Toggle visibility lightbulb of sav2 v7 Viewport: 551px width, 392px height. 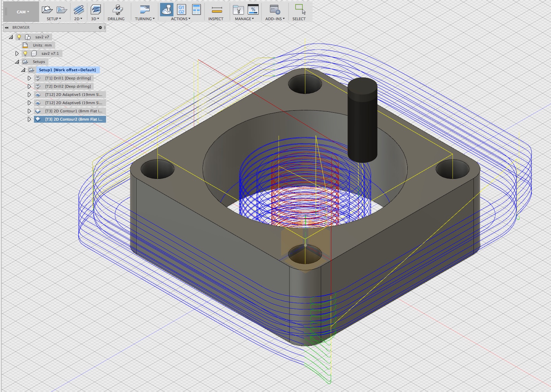pos(19,37)
